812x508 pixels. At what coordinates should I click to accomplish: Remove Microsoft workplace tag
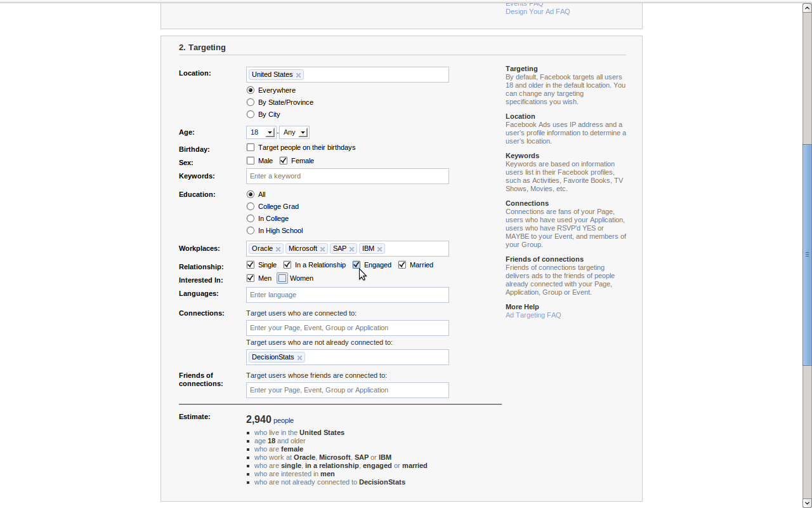coord(322,249)
